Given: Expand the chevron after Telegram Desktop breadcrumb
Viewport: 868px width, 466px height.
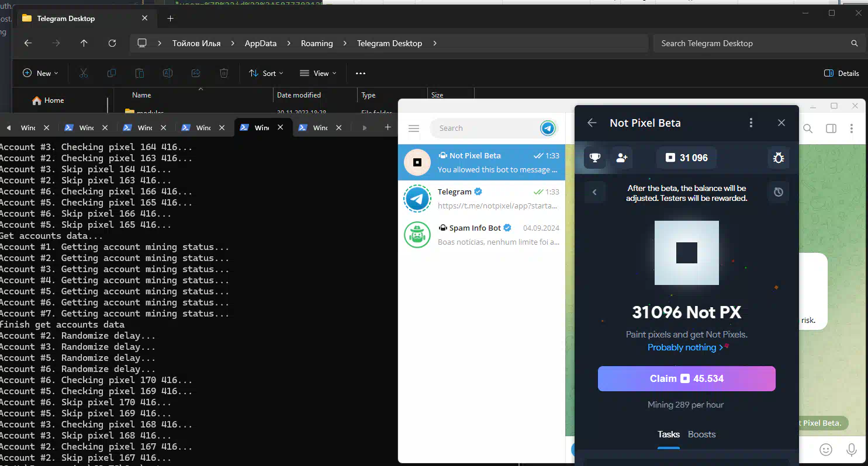Looking at the screenshot, I should click(434, 43).
